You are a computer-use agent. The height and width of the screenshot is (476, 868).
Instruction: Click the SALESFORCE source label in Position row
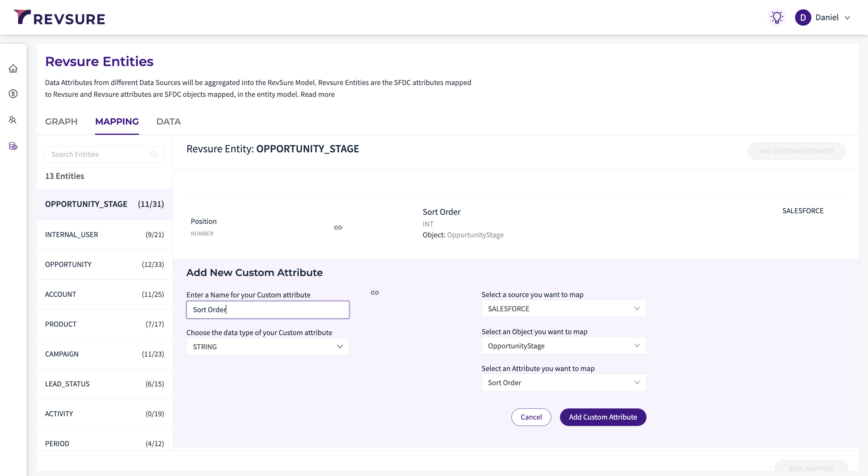[x=803, y=211]
